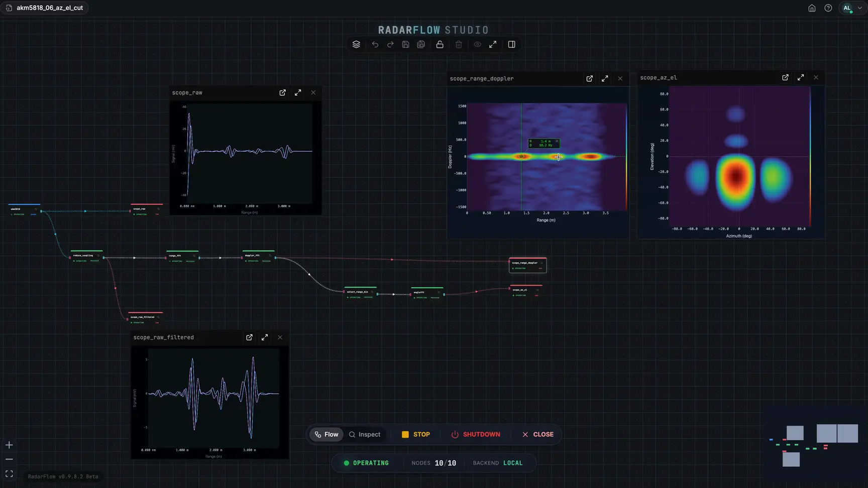Screen dimensions: 868x488
Task: Redo the last flow edit
Action: [390, 44]
